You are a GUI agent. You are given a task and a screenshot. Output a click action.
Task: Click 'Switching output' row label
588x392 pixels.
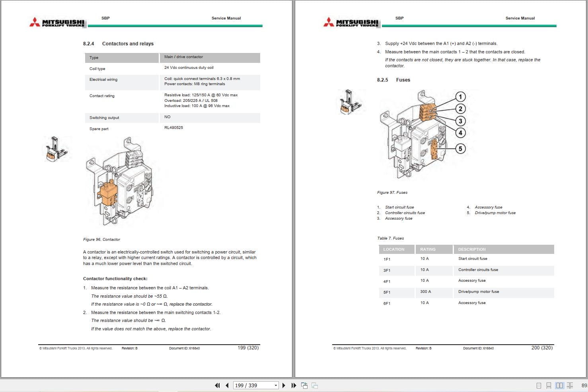104,118
